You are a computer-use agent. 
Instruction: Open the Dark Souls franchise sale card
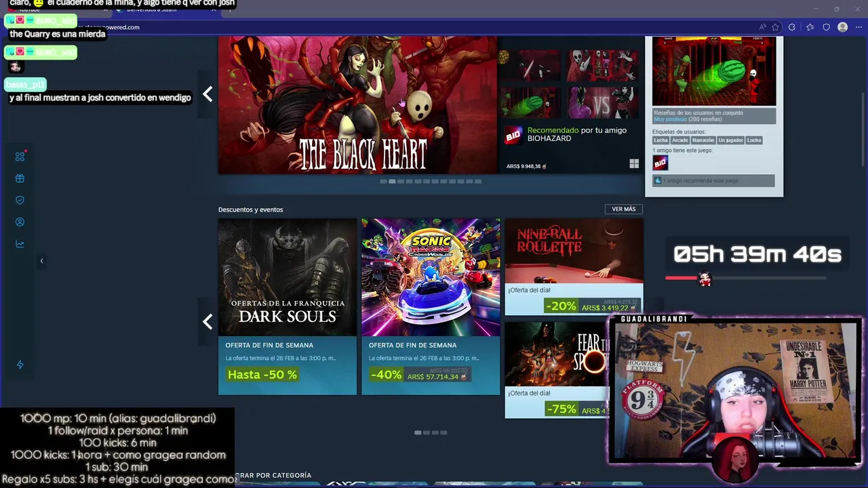[288, 306]
